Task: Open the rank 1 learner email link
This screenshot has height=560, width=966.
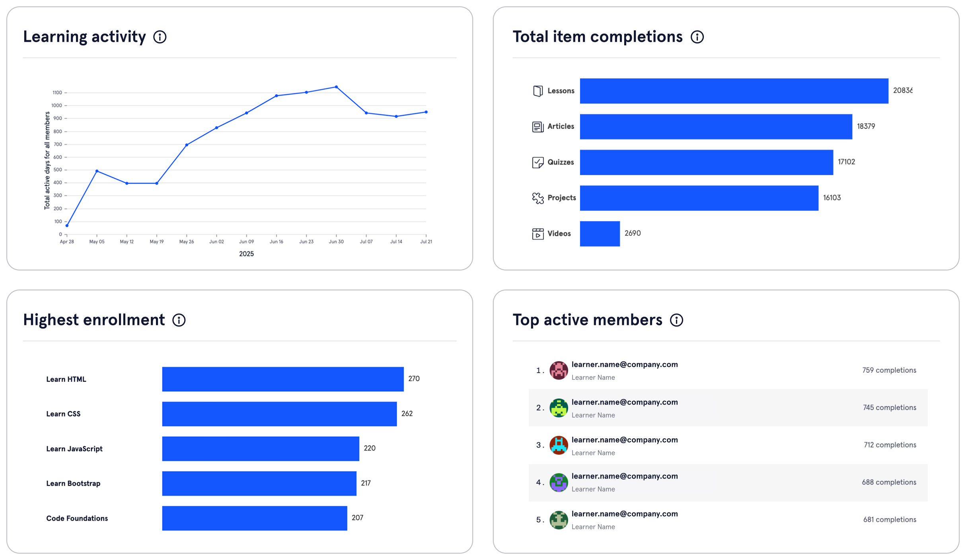Action: click(625, 365)
